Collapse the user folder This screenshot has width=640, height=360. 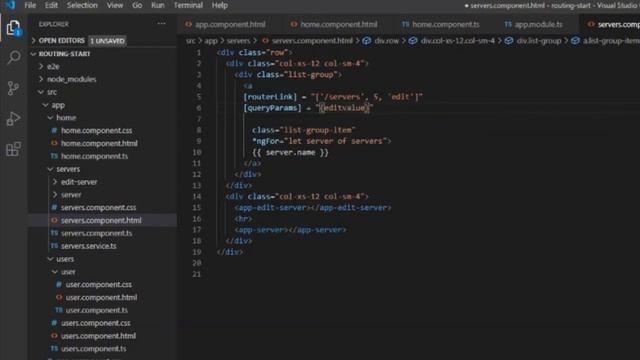point(68,271)
